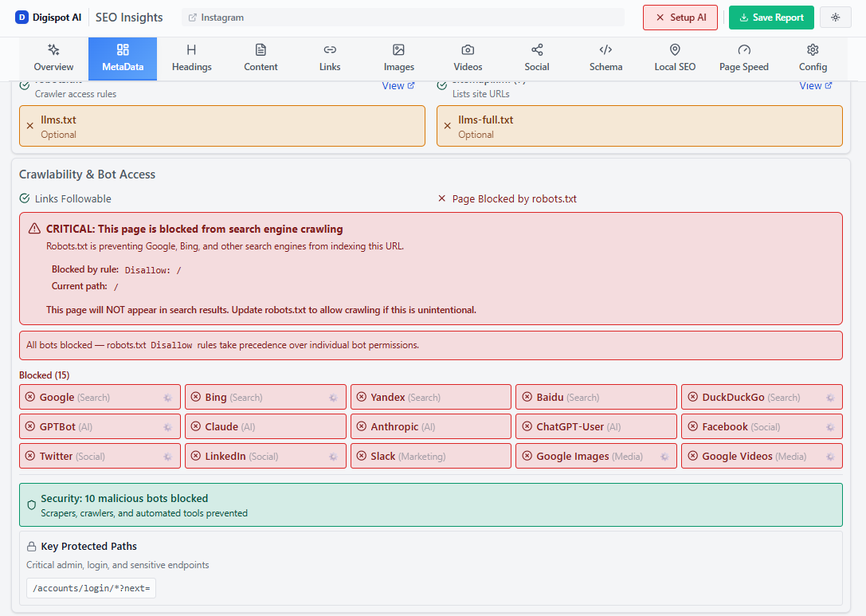Click the Crawlability & Bot Access heading
866x616 pixels.
(x=88, y=175)
